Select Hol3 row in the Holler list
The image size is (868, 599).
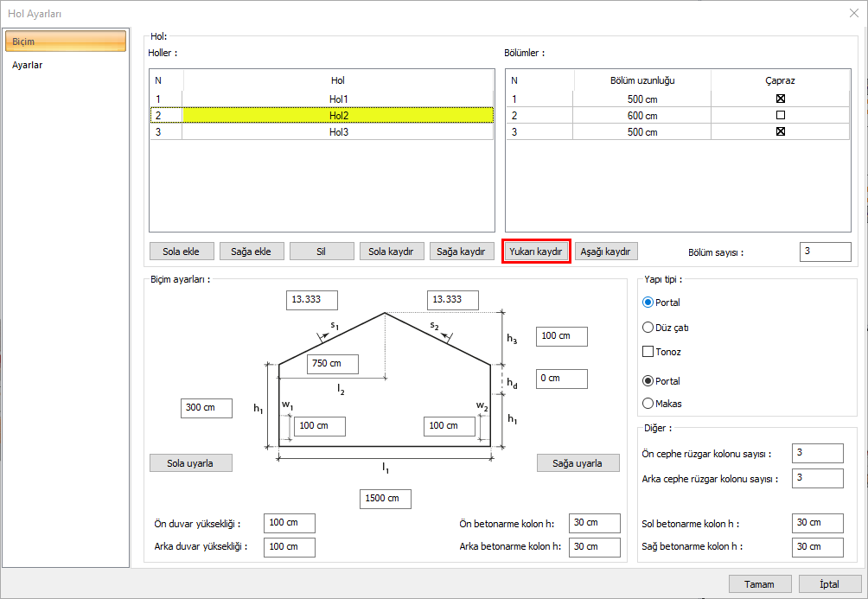(x=337, y=132)
